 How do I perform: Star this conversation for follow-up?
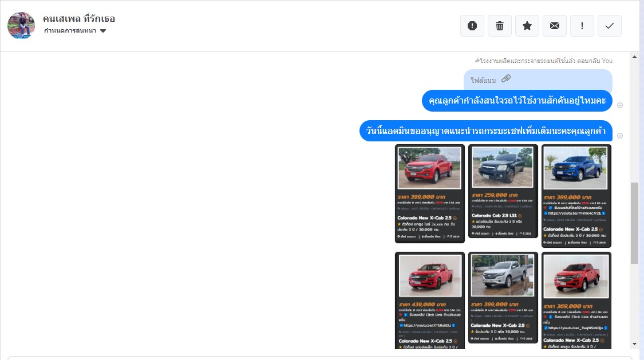point(527,26)
